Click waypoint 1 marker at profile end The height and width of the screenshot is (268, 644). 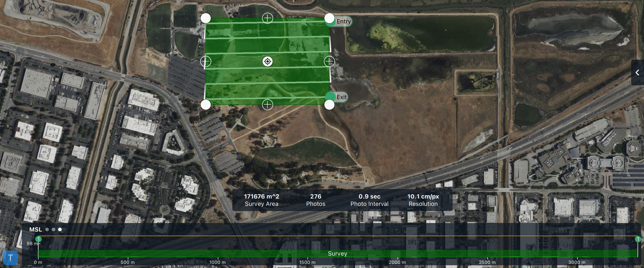point(638,239)
